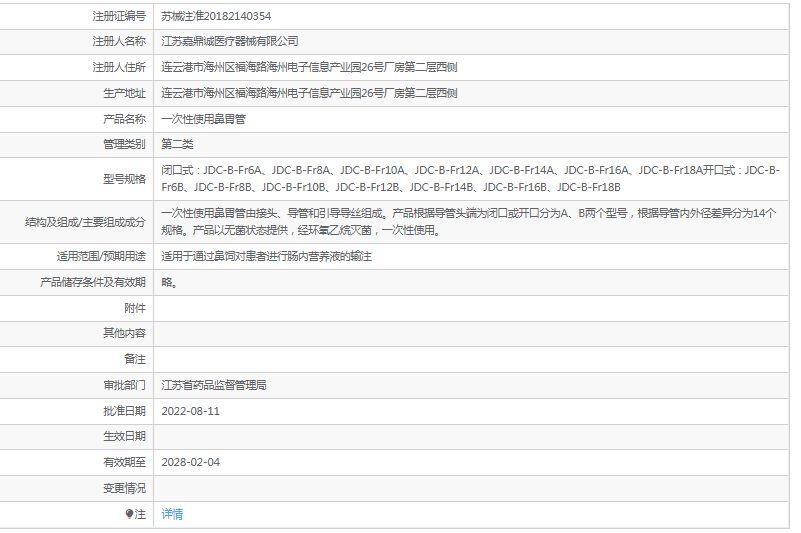
Task: Select registration number 苏械注准20182140354
Action: click(216, 16)
